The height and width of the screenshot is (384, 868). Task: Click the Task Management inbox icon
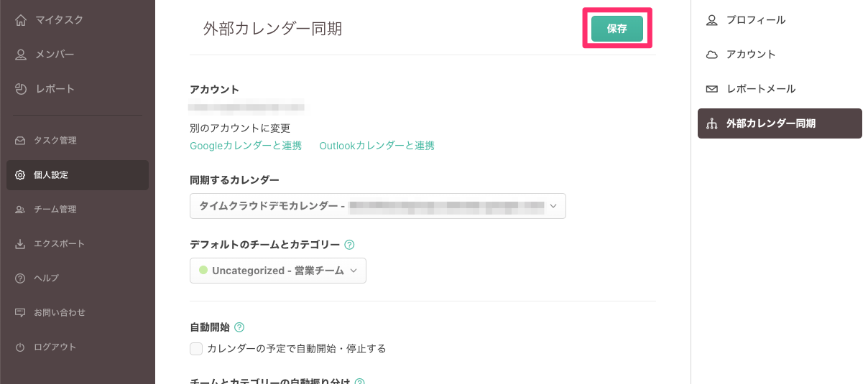20,141
